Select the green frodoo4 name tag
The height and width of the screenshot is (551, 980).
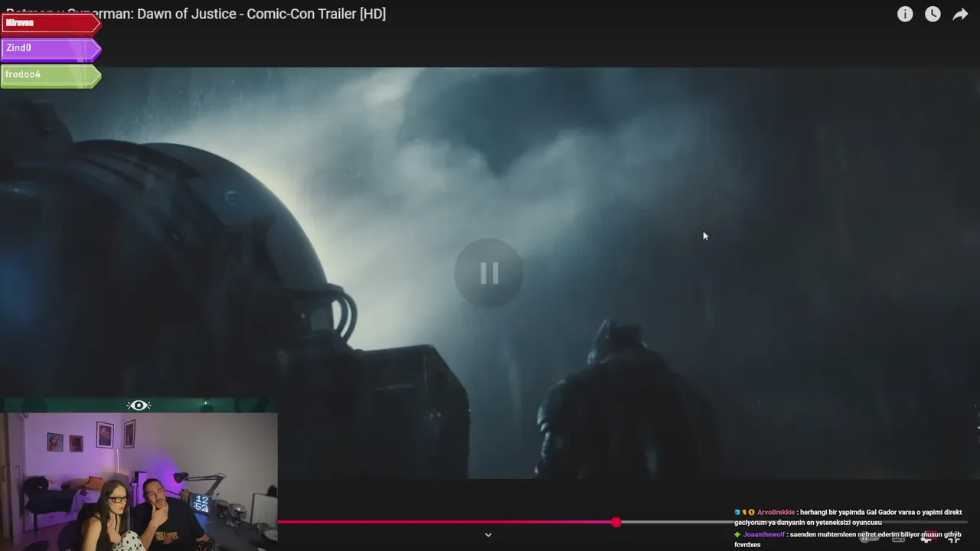51,75
